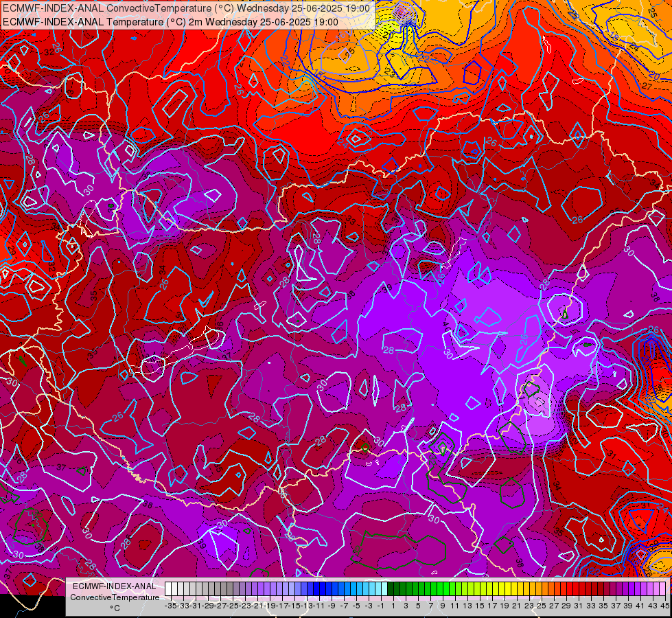The image size is (672, 618).
Task: Click the 21 value on the legend scale
Action: [518, 606]
